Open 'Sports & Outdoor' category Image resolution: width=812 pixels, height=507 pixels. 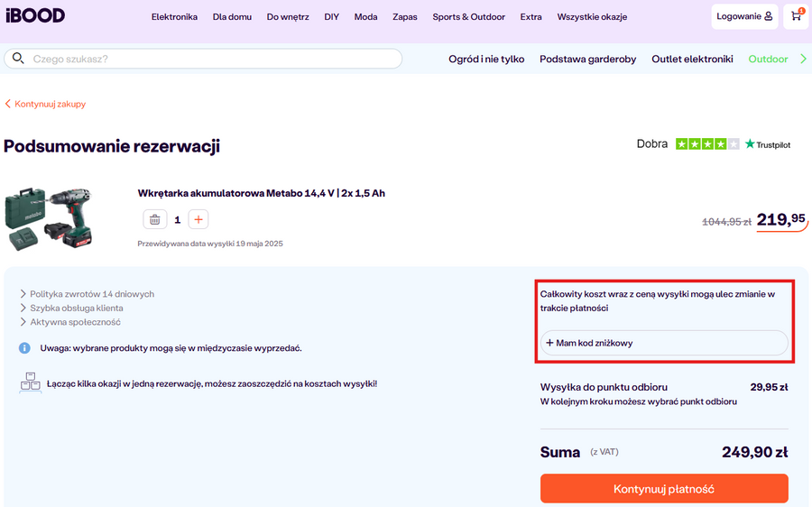468,17
